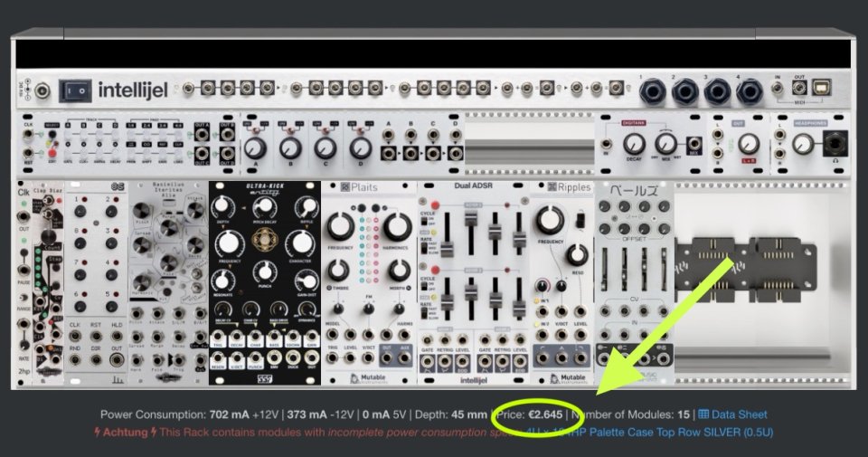Click Ultra-Kick CHARACTER knob
The width and height of the screenshot is (868, 457).
pyautogui.click(x=300, y=243)
